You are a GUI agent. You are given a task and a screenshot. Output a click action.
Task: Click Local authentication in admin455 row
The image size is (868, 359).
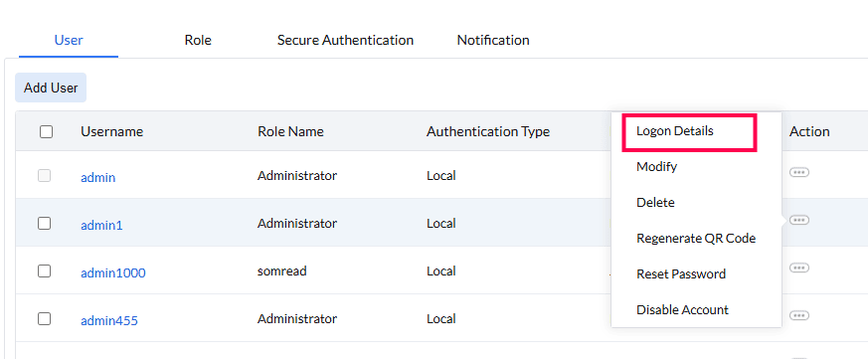point(441,318)
